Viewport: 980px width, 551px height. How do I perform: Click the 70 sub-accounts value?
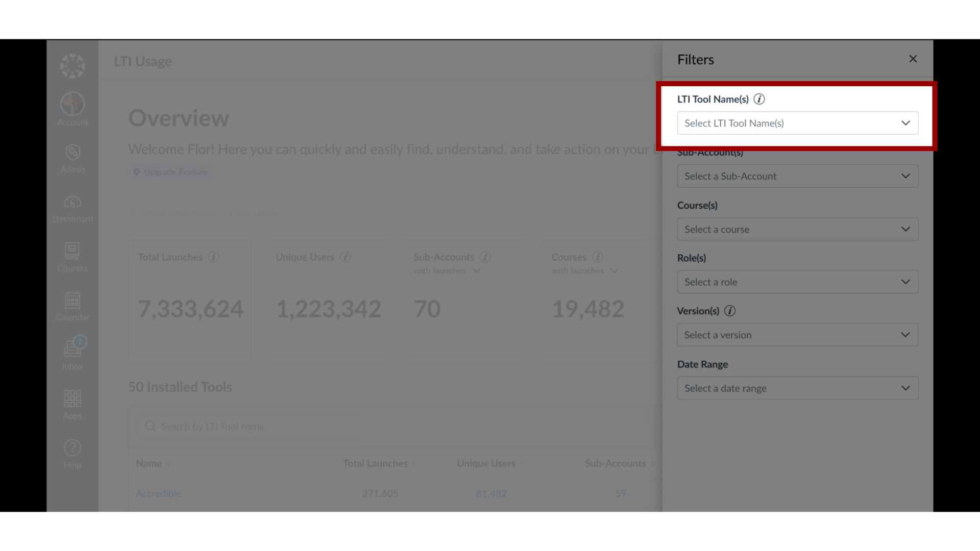[x=427, y=309]
